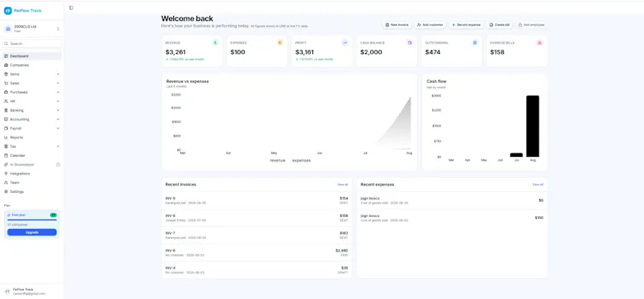Viewport: 644px width, 299px height.
Task: Click the Create bill button
Action: [x=499, y=25]
